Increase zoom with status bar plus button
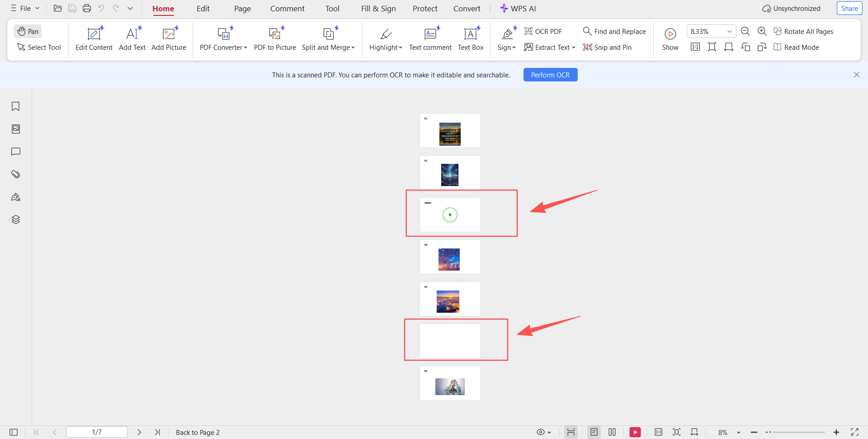 pos(836,432)
